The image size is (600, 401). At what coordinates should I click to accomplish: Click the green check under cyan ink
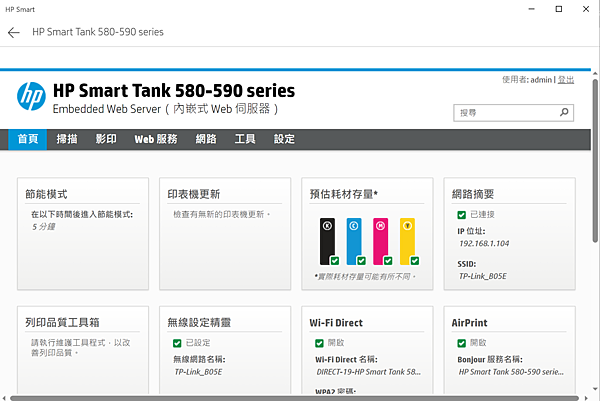(361, 261)
